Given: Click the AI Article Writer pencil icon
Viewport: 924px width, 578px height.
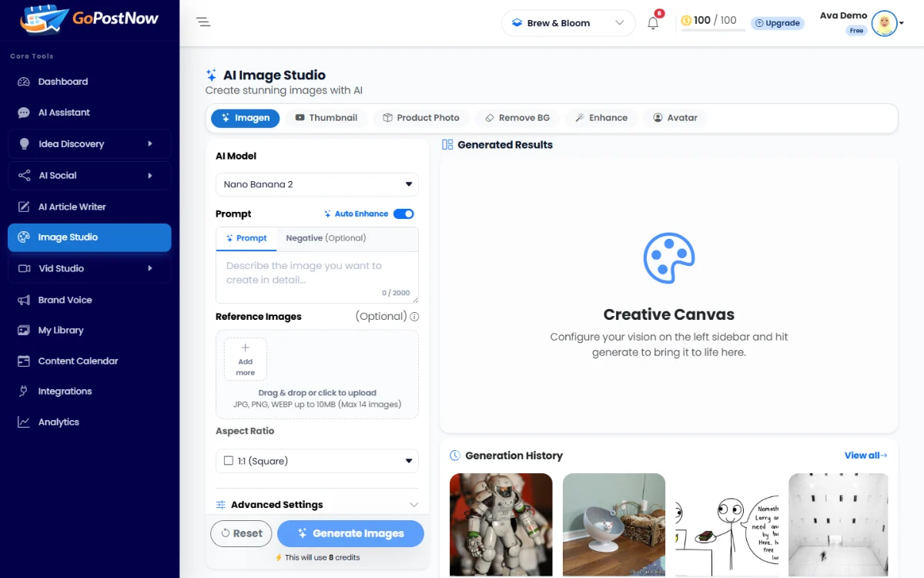Looking at the screenshot, I should click(24, 207).
